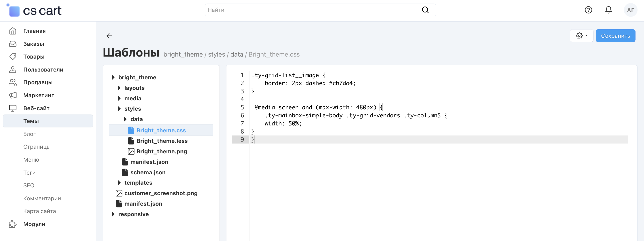Click the Маркетинг megaphone icon
This screenshot has height=241, width=644.
[x=13, y=95]
